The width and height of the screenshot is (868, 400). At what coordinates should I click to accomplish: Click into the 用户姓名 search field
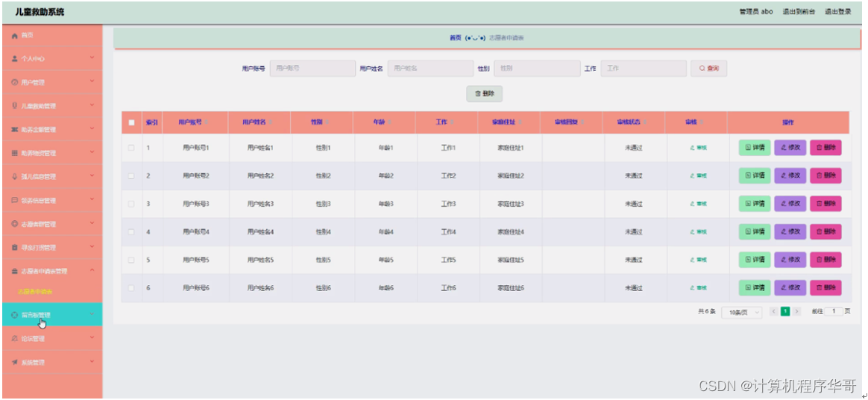[431, 68]
